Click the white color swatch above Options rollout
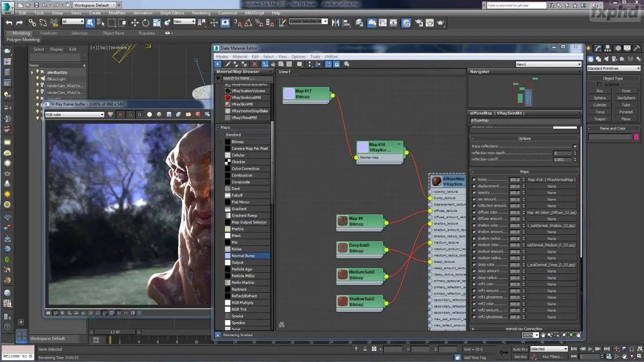 tap(565, 127)
